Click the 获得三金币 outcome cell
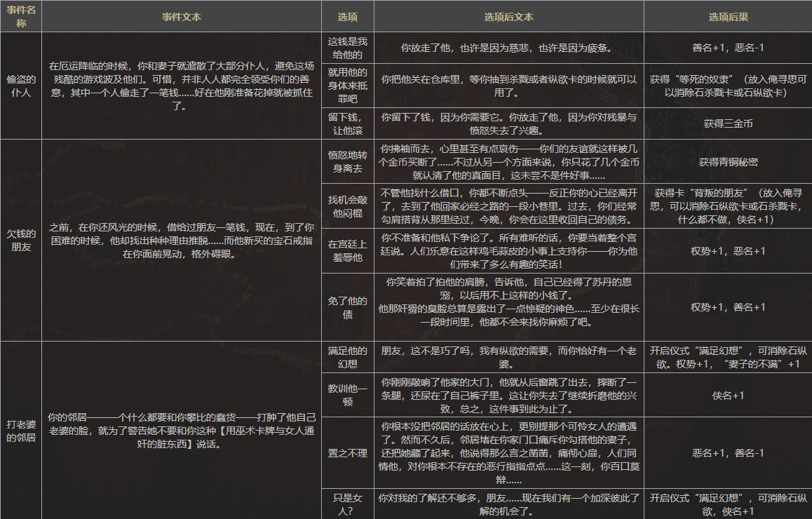 [728, 123]
